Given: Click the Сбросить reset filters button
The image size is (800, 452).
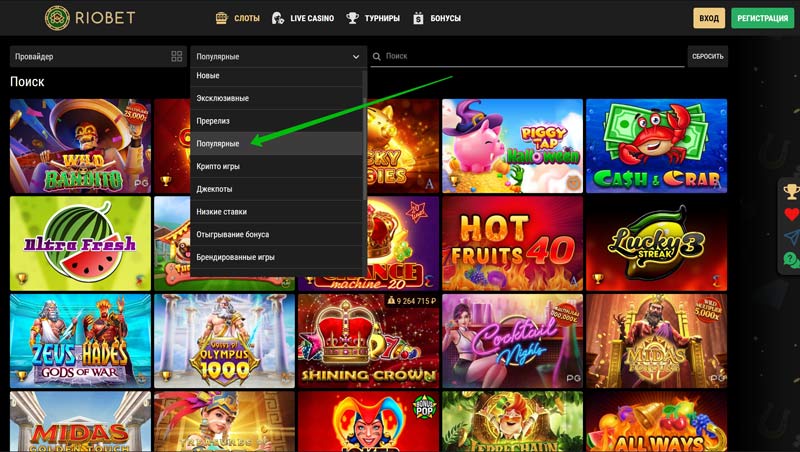Looking at the screenshot, I should click(707, 57).
